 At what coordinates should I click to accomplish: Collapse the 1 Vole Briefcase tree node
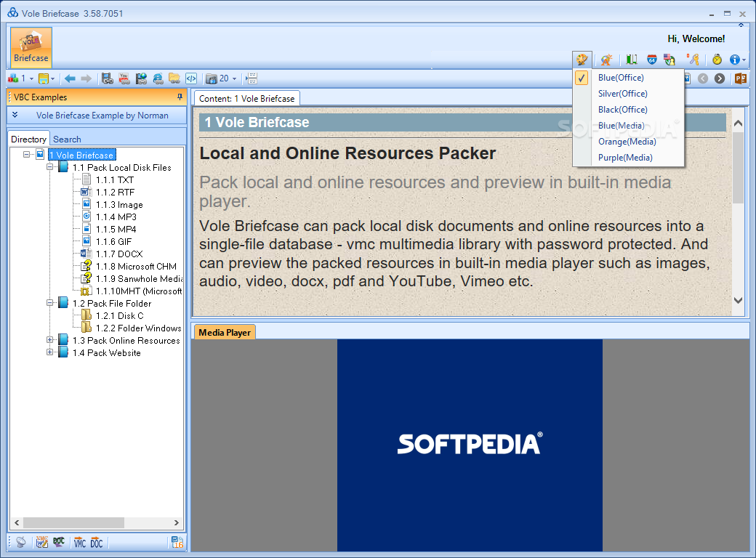(x=26, y=155)
